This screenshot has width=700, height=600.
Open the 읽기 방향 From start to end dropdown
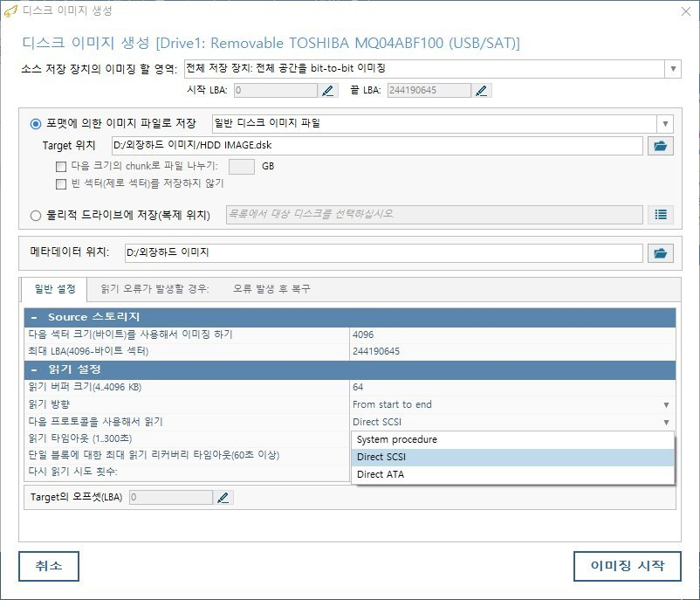(x=666, y=404)
